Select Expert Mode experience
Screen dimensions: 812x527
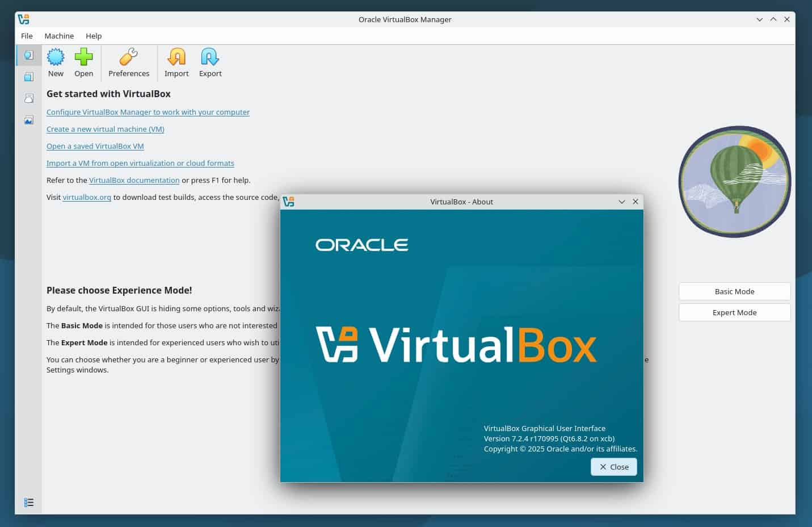point(734,312)
